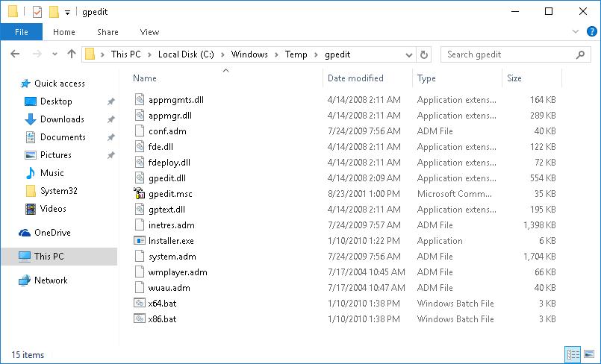Expand the chevron after Temp breadcrumb

[x=316, y=54]
